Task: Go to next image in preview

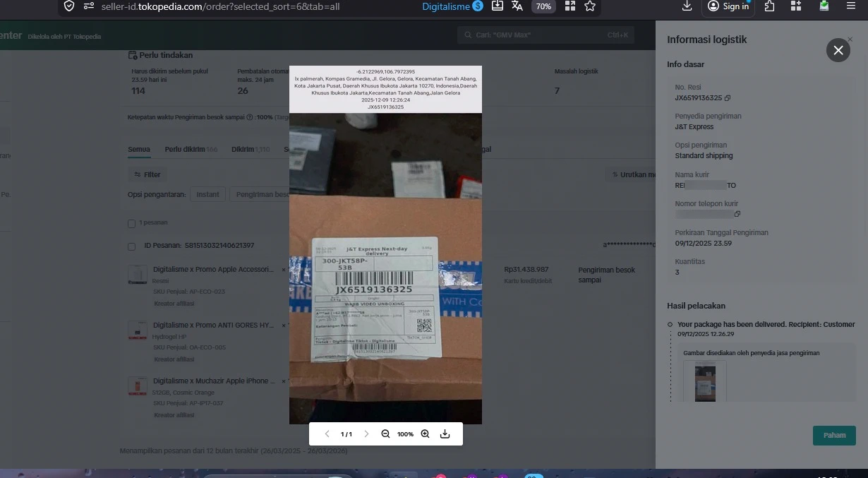Action: tap(366, 434)
